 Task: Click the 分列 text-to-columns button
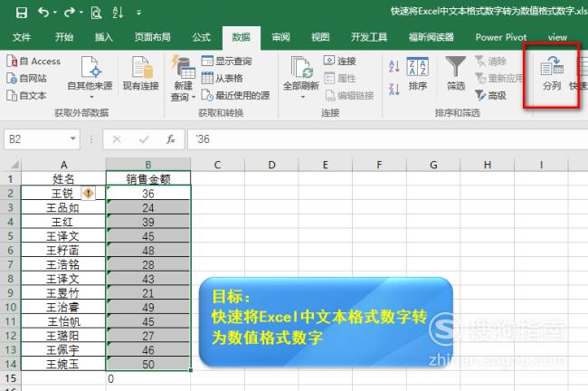click(x=552, y=74)
